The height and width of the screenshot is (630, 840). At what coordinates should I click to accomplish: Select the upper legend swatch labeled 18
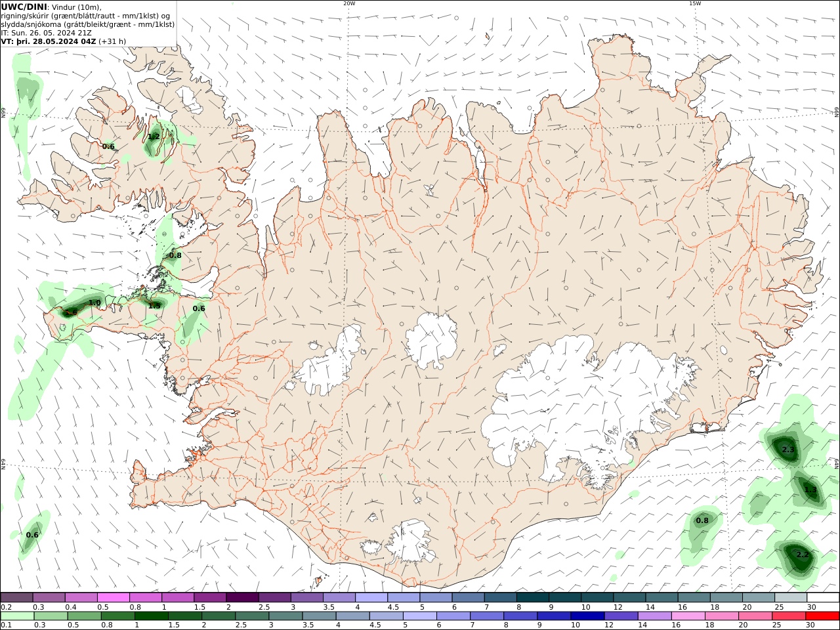pyautogui.click(x=726, y=597)
